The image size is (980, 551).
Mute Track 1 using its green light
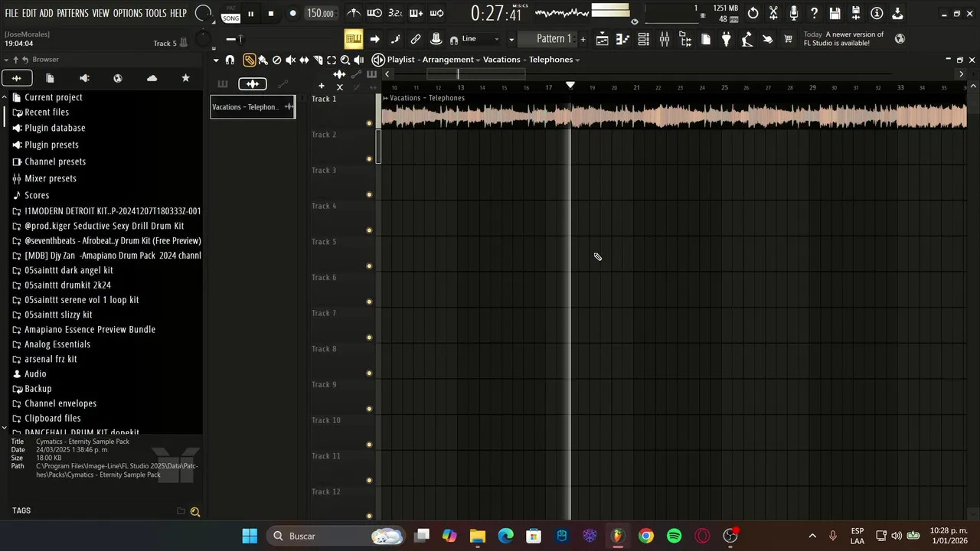[369, 123]
